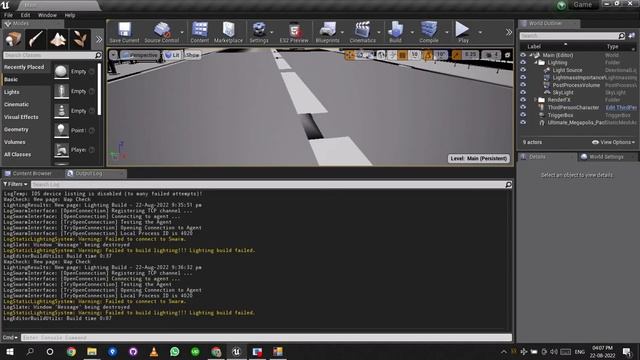640x360 pixels.
Task: Click the Play toolbar button
Action: (x=463, y=32)
